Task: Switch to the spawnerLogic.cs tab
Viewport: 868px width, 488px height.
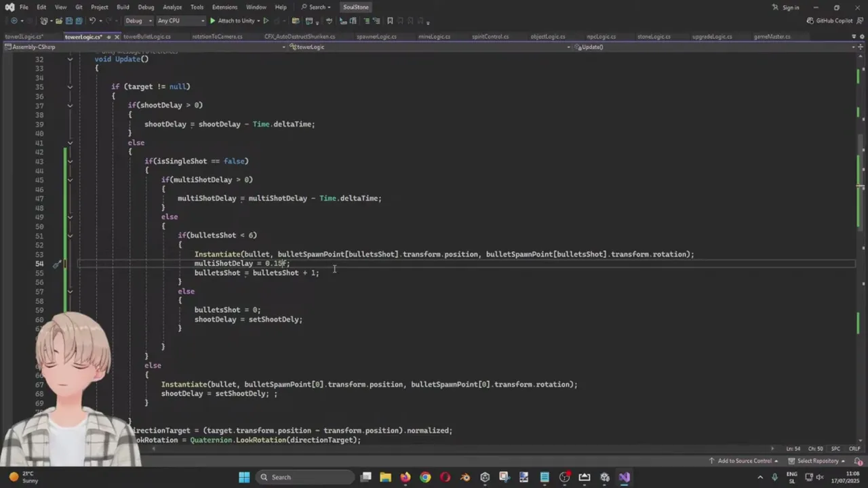Action: [x=376, y=37]
